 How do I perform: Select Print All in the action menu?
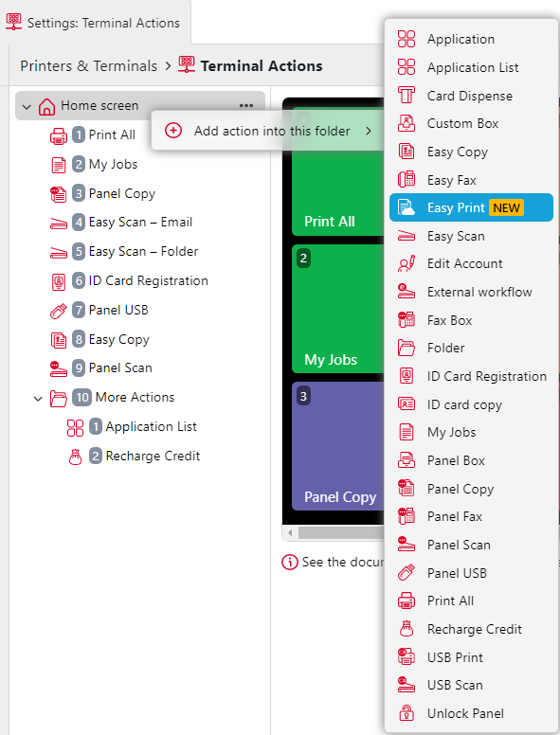[x=471, y=601]
